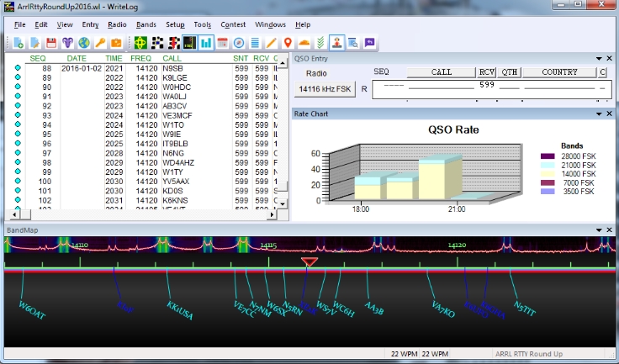Close the QSO Entry panel

click(x=609, y=59)
